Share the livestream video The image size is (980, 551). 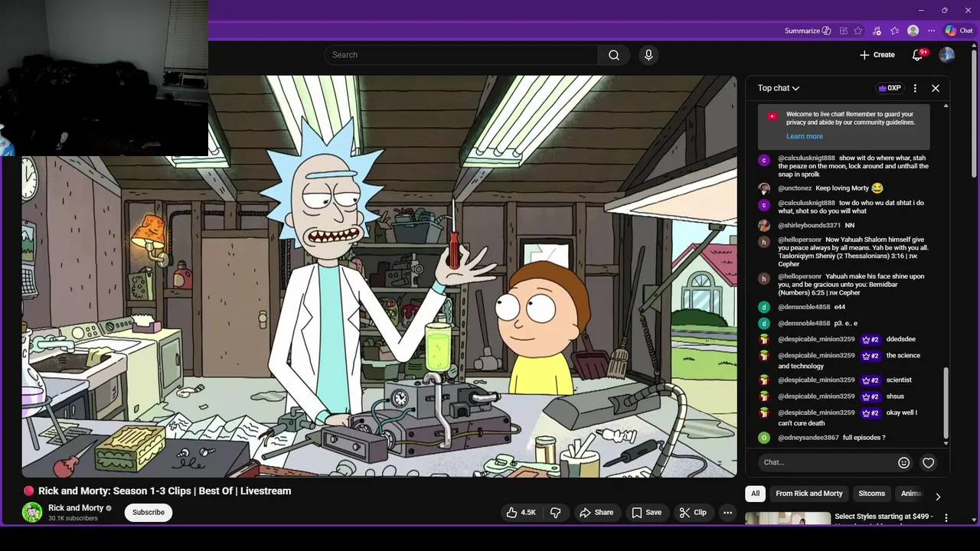pyautogui.click(x=596, y=513)
